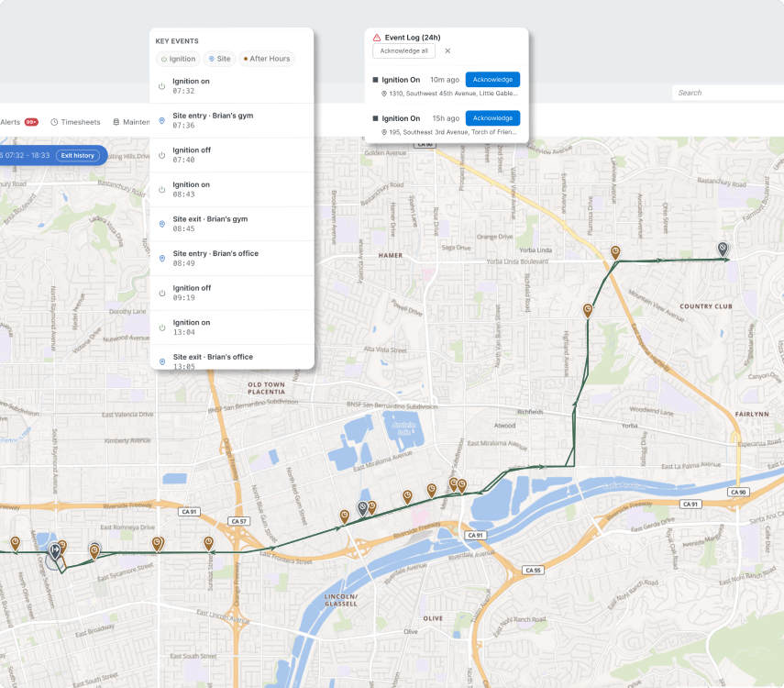Viewport: 784px width, 688px height.
Task: Click the grey marker on the Placentia route
Action: (x=362, y=509)
